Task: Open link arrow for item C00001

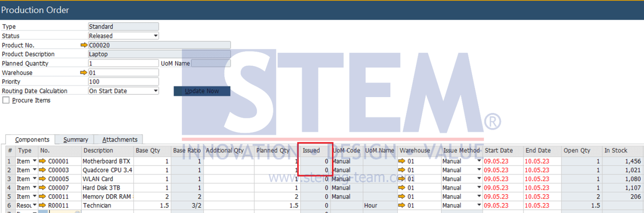Action: (x=42, y=162)
